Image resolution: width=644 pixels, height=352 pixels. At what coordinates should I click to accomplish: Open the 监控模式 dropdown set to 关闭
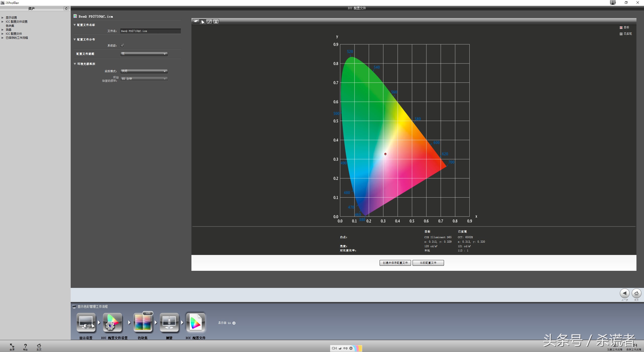[144, 71]
